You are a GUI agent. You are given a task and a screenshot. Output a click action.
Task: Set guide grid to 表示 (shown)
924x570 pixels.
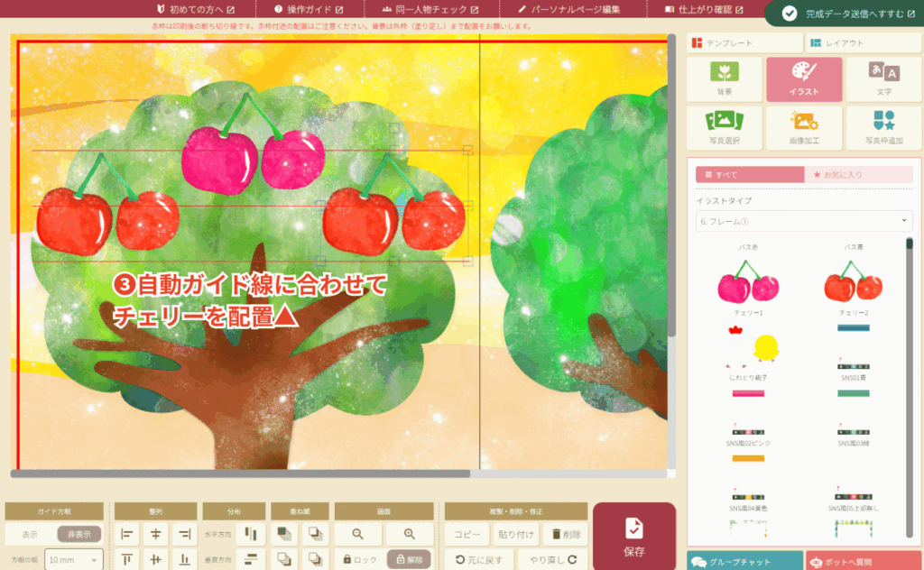coord(30,534)
